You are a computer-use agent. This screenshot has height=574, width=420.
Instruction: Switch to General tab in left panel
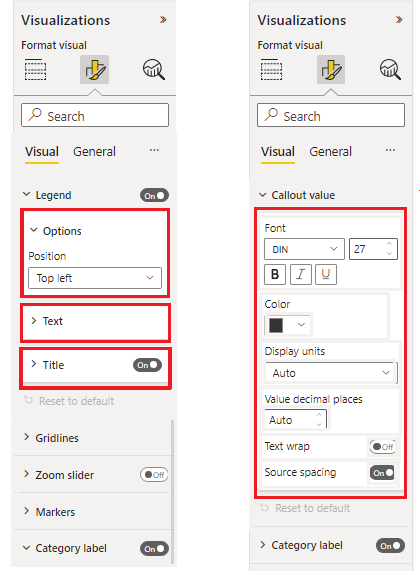pos(94,152)
